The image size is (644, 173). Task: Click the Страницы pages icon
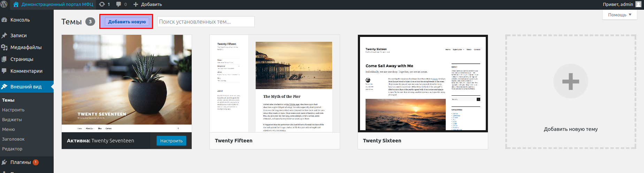click(x=4, y=59)
